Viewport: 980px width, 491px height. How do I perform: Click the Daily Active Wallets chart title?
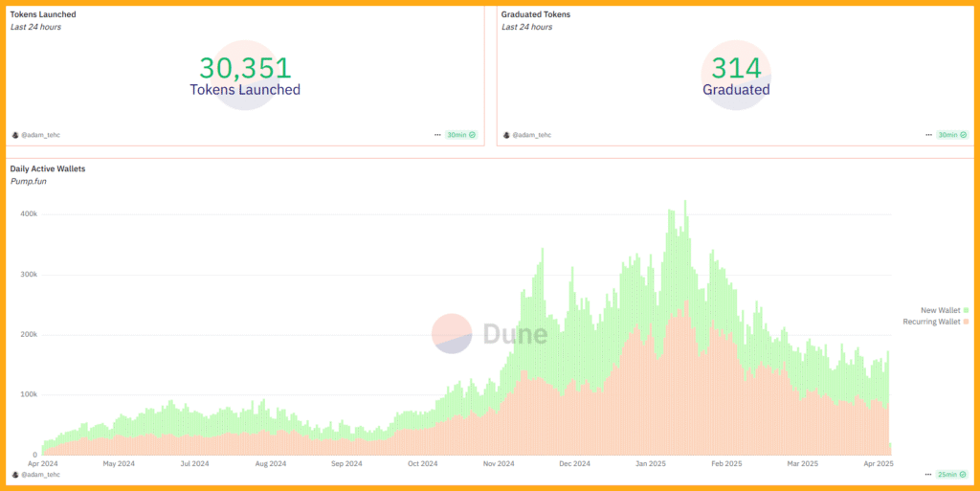pyautogui.click(x=48, y=168)
